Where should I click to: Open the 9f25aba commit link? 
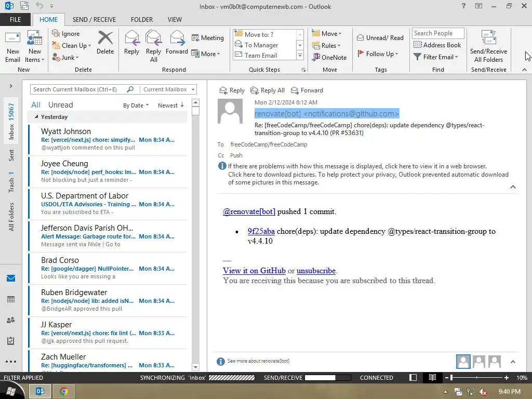click(261, 231)
